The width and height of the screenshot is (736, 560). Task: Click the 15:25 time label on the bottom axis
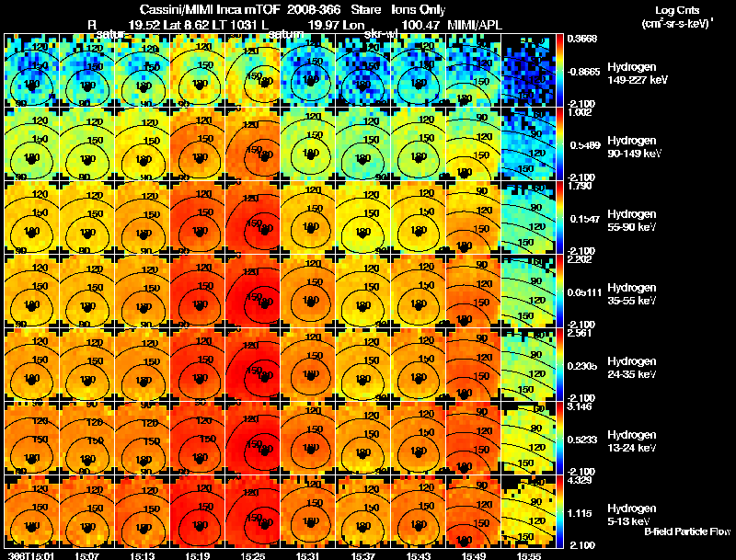(252, 556)
